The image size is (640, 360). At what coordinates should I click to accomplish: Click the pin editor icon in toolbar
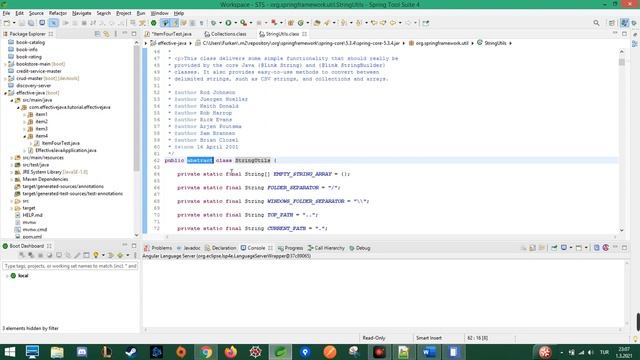[x=426, y=23]
